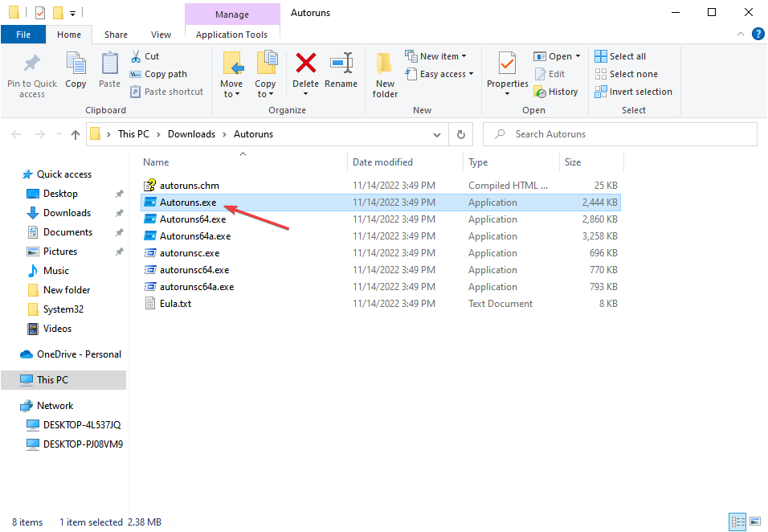Screen dimensions: 768x532
Task: Collapse the ribbon with chevron
Action: point(741,34)
